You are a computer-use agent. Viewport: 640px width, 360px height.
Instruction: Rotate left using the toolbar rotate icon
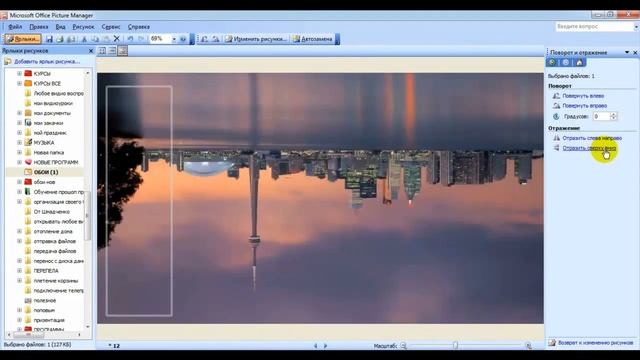[x=204, y=39]
